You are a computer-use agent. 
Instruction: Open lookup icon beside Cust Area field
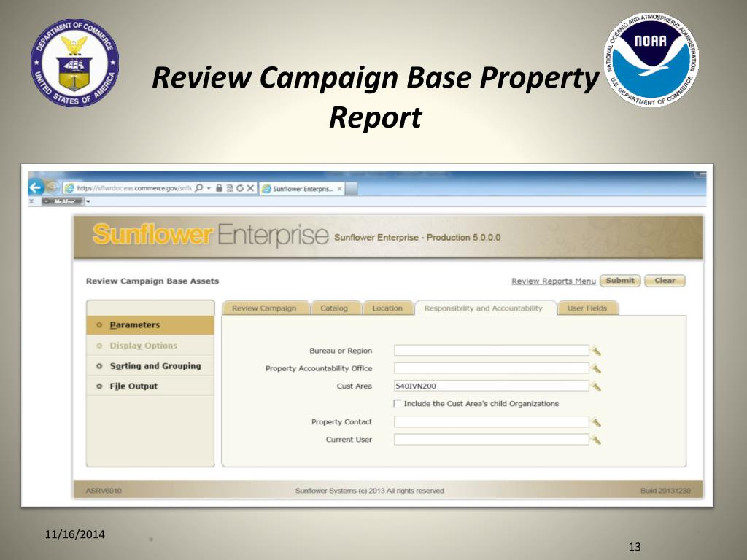595,386
